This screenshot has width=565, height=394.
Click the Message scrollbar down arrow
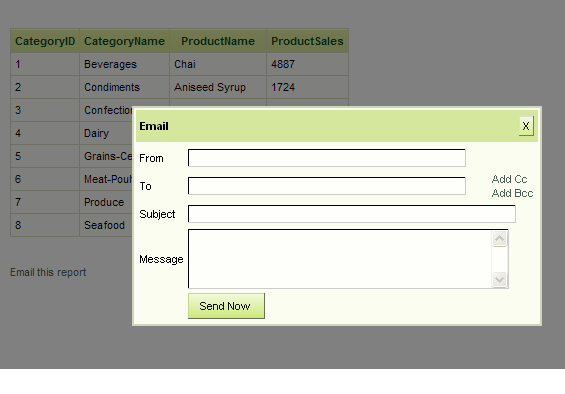point(500,279)
